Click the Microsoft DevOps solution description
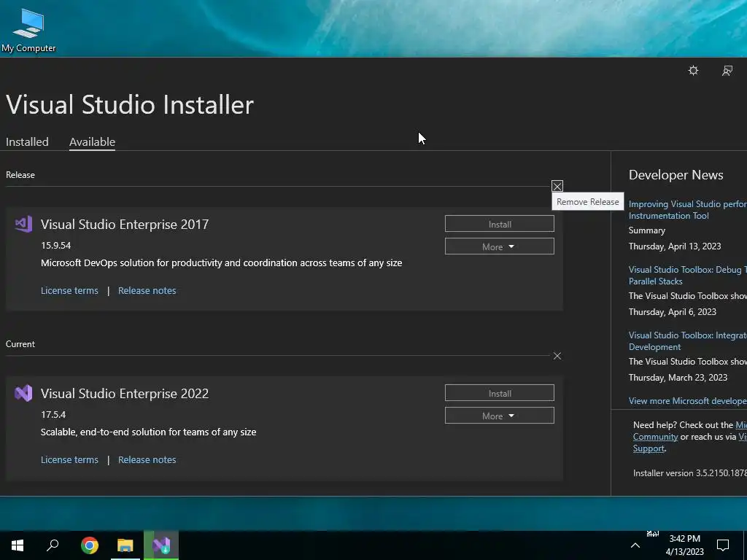The width and height of the screenshot is (747, 560). (222, 262)
